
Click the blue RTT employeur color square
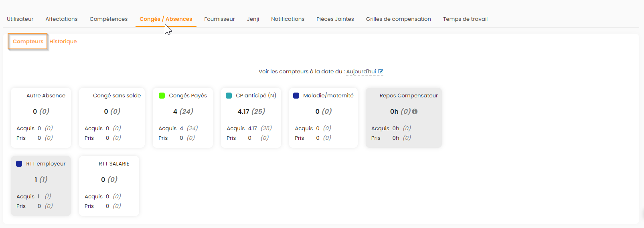coord(19,163)
